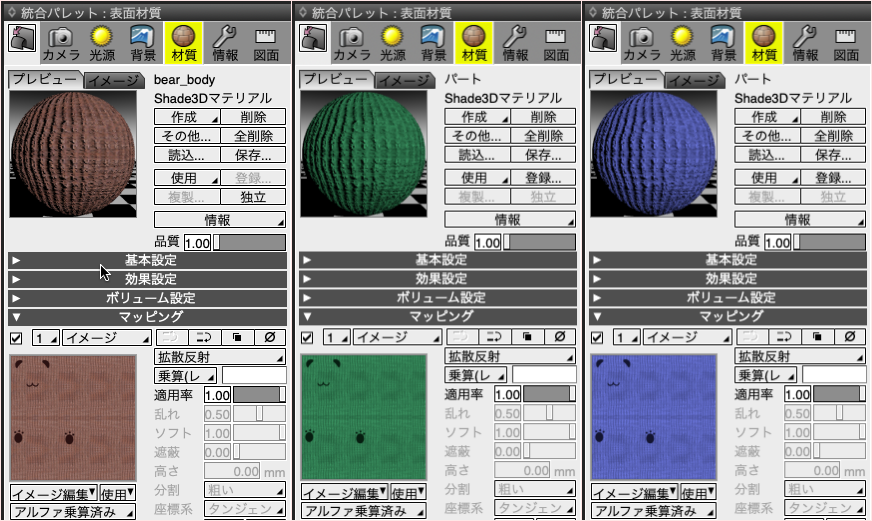Open 背景 in the blue material panel
The image size is (872, 521).
pos(724,43)
